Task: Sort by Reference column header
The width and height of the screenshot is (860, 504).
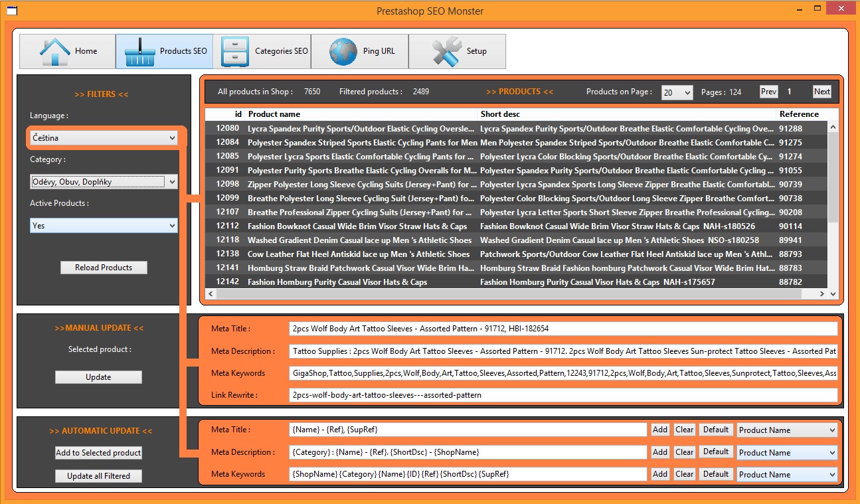Action: 802,114
